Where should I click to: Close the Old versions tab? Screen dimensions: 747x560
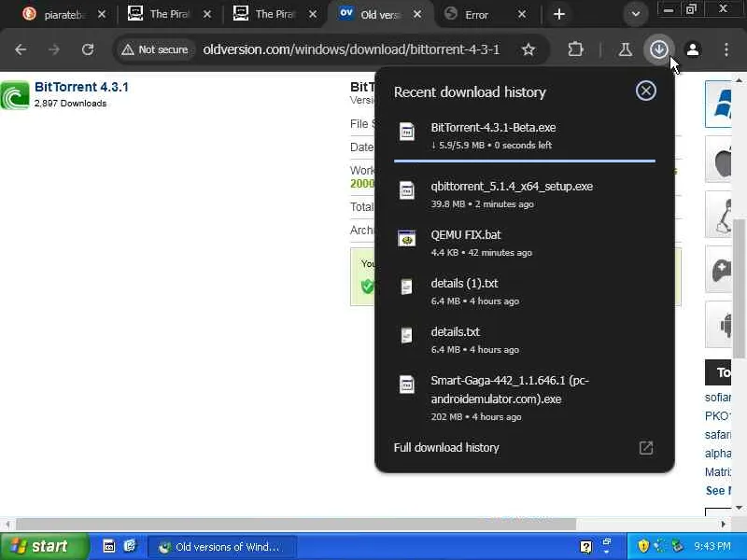pos(416,14)
